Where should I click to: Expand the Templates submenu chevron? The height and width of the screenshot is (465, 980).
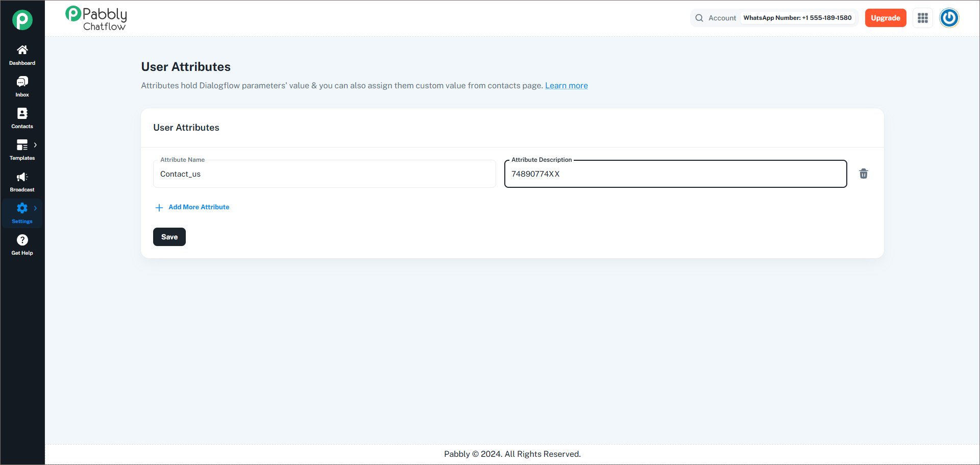click(x=35, y=145)
